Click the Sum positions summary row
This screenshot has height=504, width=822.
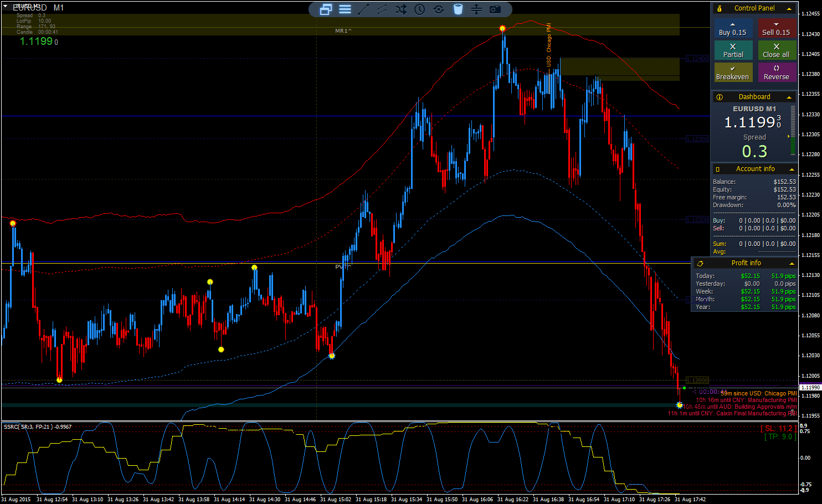(754, 244)
